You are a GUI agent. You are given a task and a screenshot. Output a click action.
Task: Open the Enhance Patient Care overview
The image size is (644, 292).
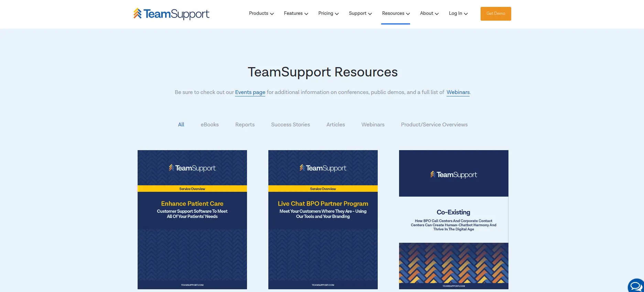tap(192, 219)
